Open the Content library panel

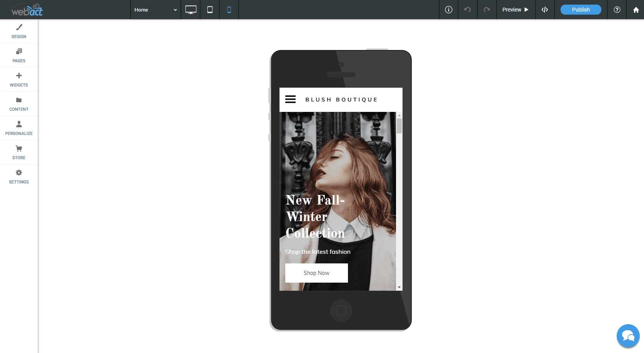[18, 104]
